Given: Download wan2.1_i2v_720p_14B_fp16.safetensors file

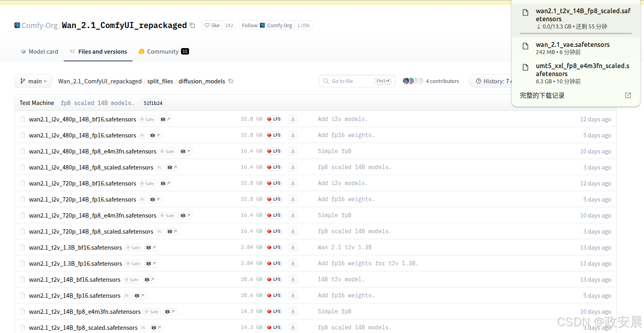Looking at the screenshot, I should 293,199.
